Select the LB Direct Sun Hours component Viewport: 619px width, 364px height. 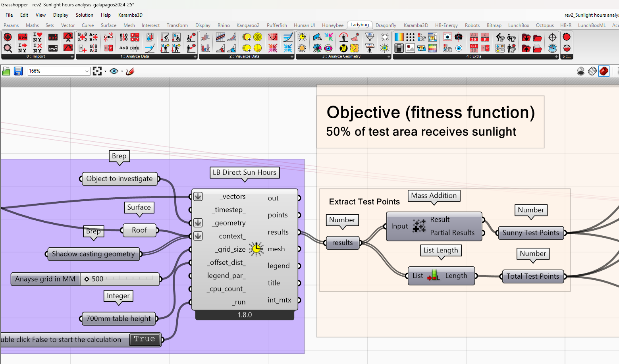(x=256, y=249)
